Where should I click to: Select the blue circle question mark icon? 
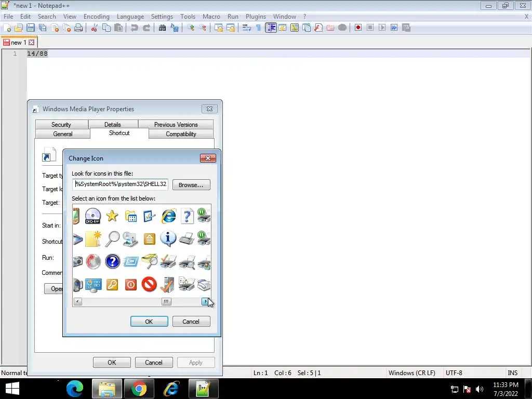coord(112,262)
